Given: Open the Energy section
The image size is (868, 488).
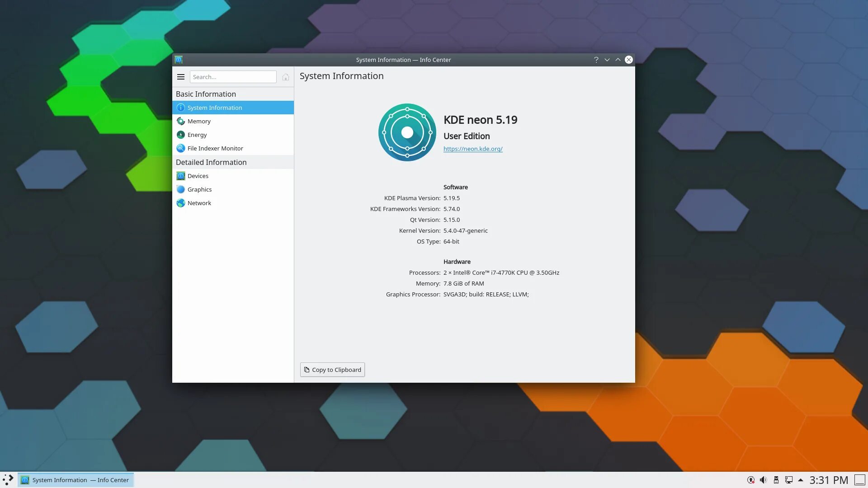Looking at the screenshot, I should pos(233,135).
